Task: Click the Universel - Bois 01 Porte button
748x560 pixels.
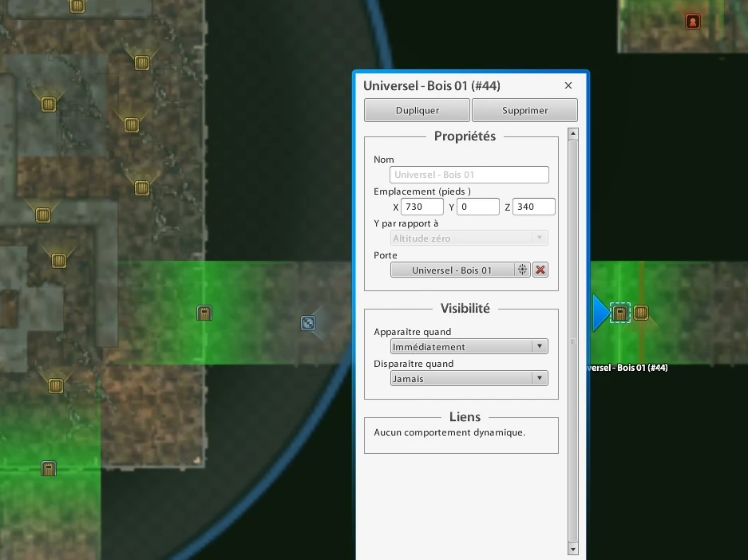Action: coord(453,270)
